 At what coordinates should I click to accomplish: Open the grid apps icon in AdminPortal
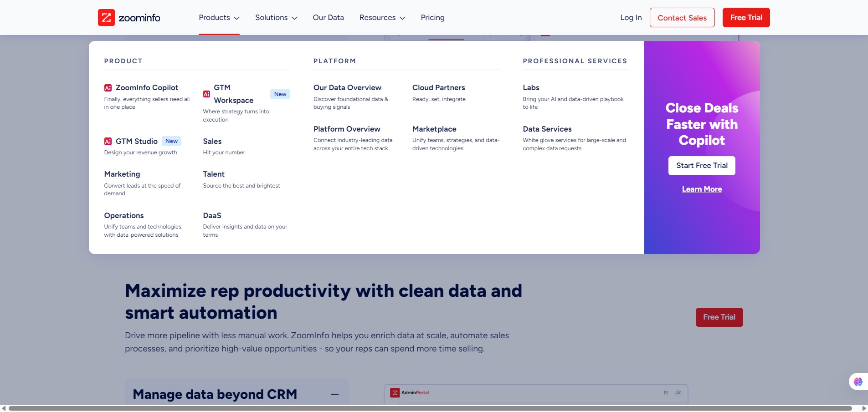[666, 392]
